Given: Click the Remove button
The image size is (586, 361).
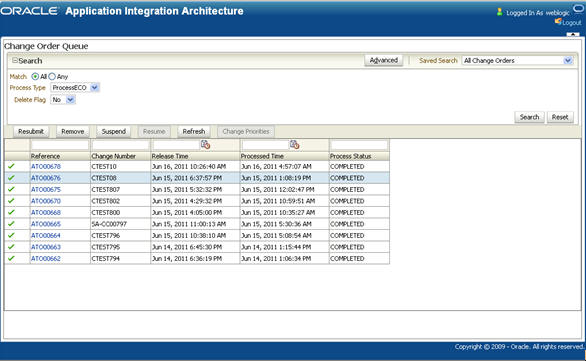Looking at the screenshot, I should click(73, 131).
